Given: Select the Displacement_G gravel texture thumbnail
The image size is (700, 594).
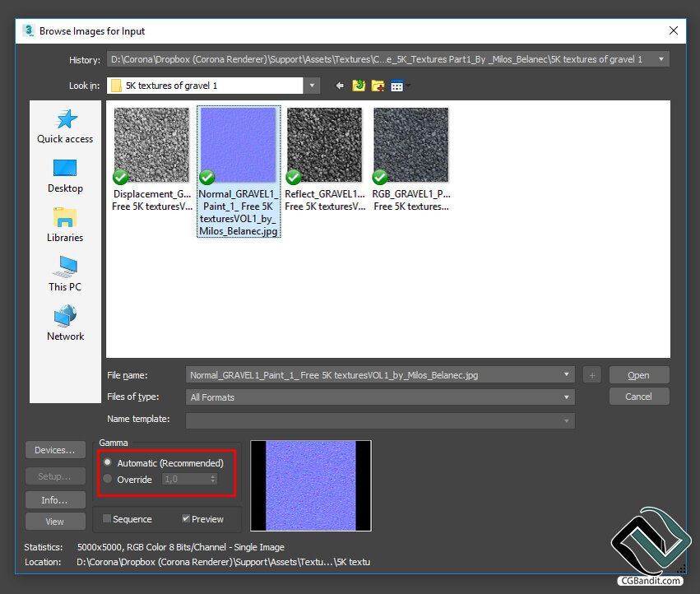Looking at the screenshot, I should click(152, 145).
